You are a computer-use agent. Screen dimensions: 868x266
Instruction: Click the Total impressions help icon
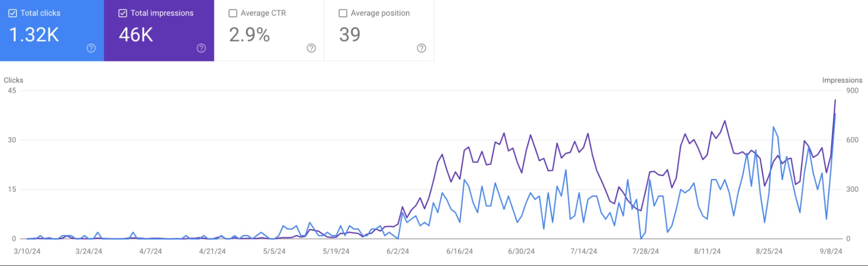point(201,49)
